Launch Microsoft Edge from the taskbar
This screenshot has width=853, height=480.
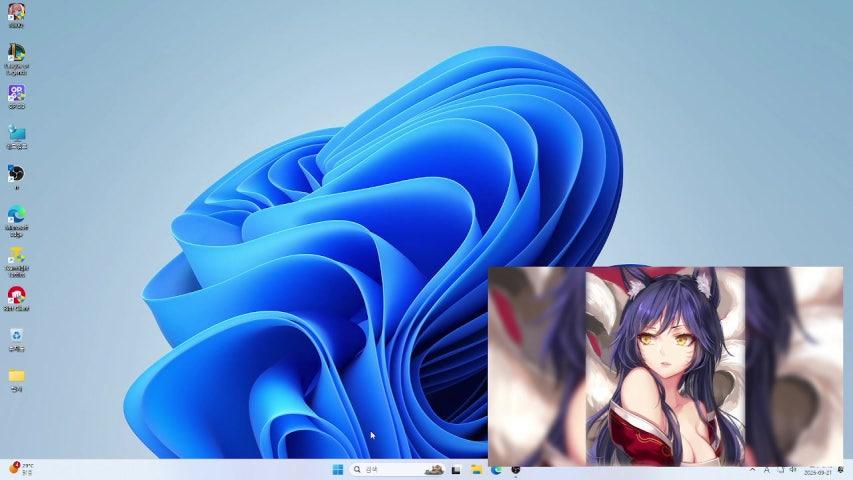(x=496, y=469)
